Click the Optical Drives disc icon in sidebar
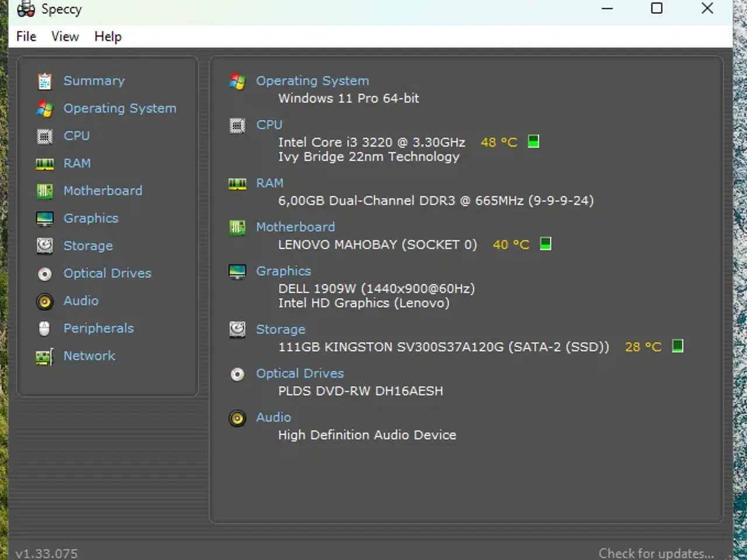The height and width of the screenshot is (560, 747). pyautogui.click(x=45, y=274)
